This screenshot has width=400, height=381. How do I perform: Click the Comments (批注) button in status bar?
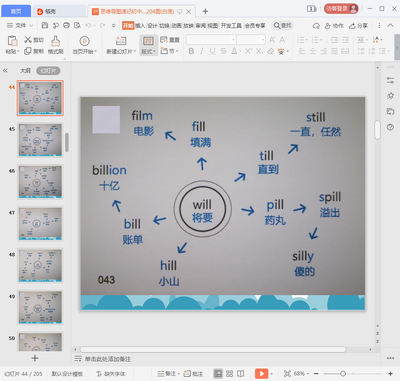click(193, 374)
